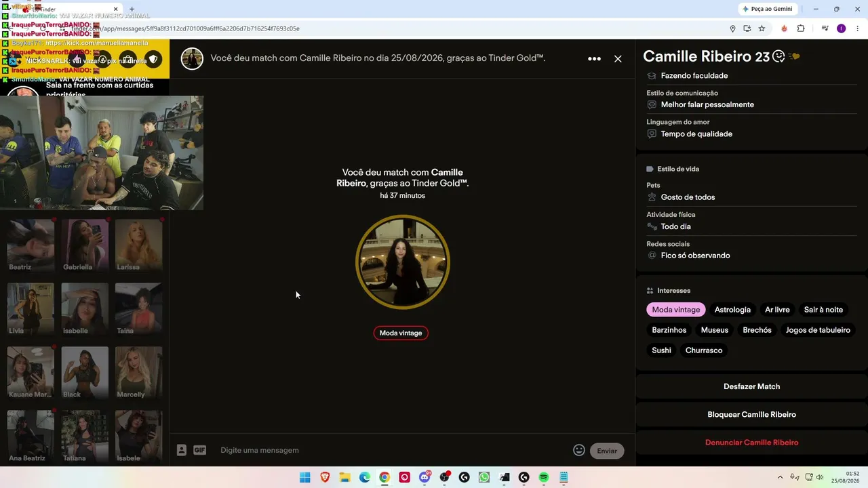Open the Kauane Mar... match thumbnail

pyautogui.click(x=31, y=372)
